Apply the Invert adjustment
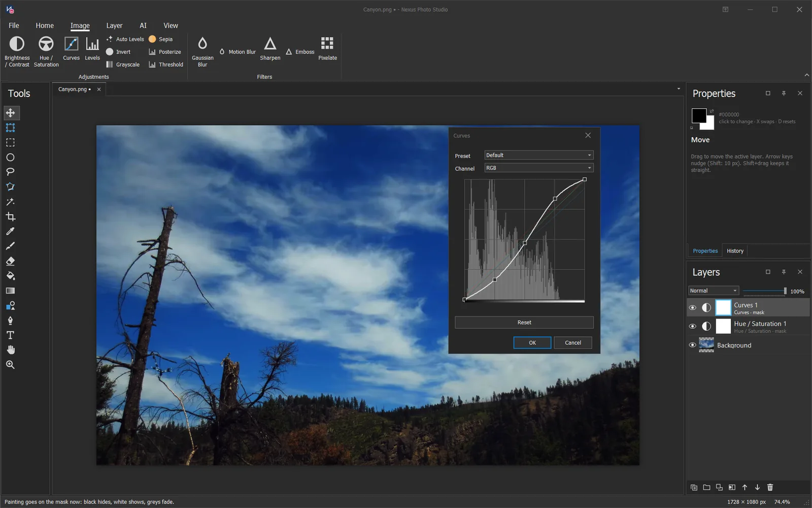812x508 pixels. pos(118,52)
